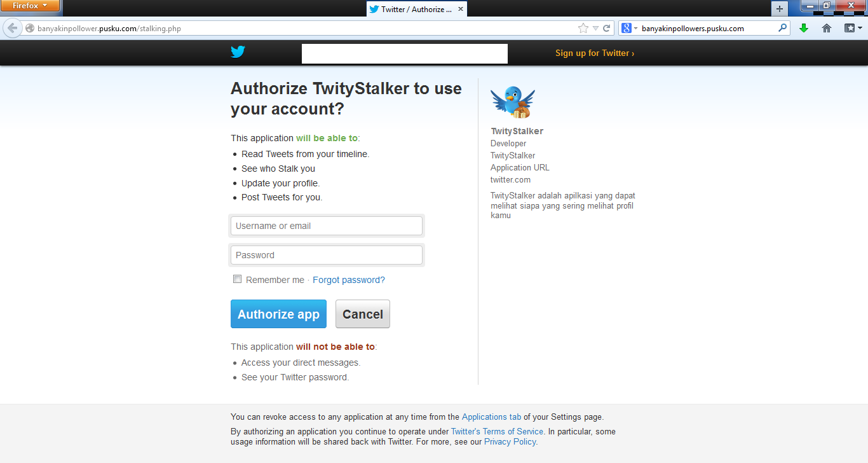Click the browser back arrow button
Image resolution: width=868 pixels, height=463 pixels.
point(12,28)
